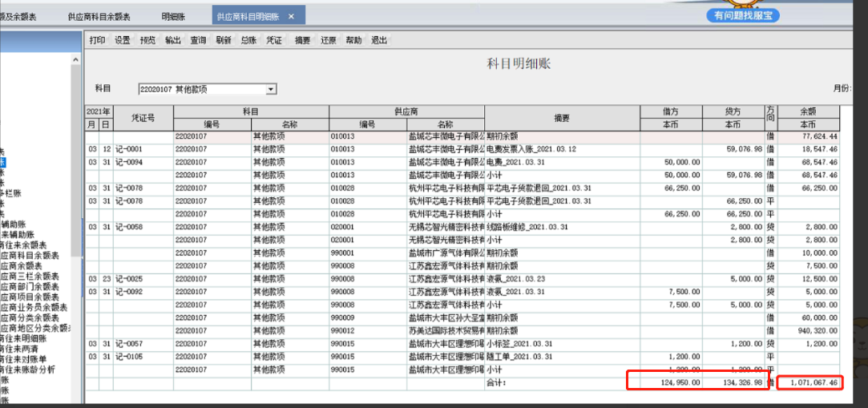Close the 供应商科目明细账 tab
Screen dimensions: 868x408
(292, 17)
